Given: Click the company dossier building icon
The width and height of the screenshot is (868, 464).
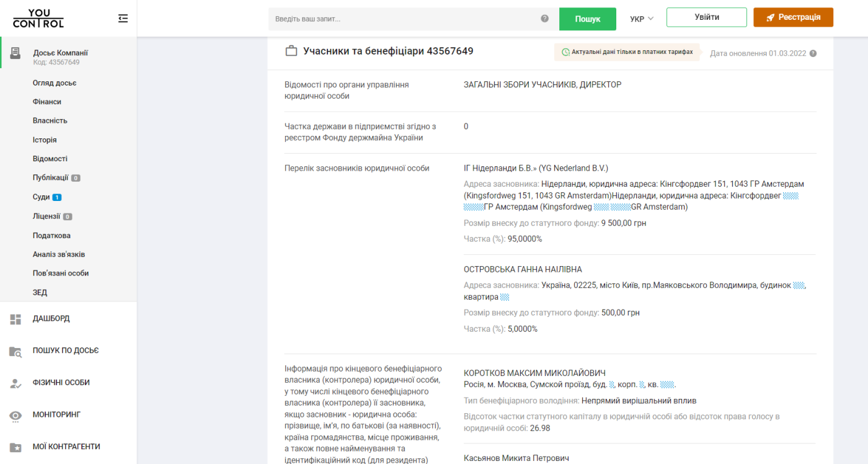Looking at the screenshot, I should (x=15, y=53).
